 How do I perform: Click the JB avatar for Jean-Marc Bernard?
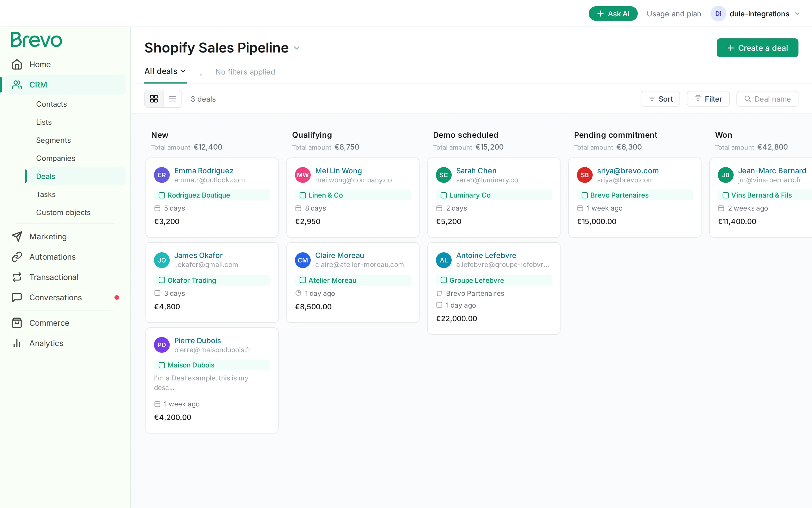point(725,175)
